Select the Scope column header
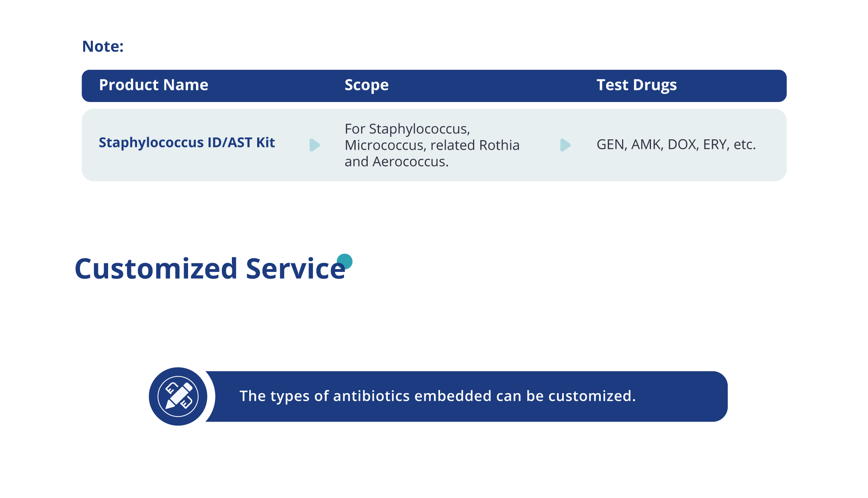The image size is (868, 498). pos(366,85)
